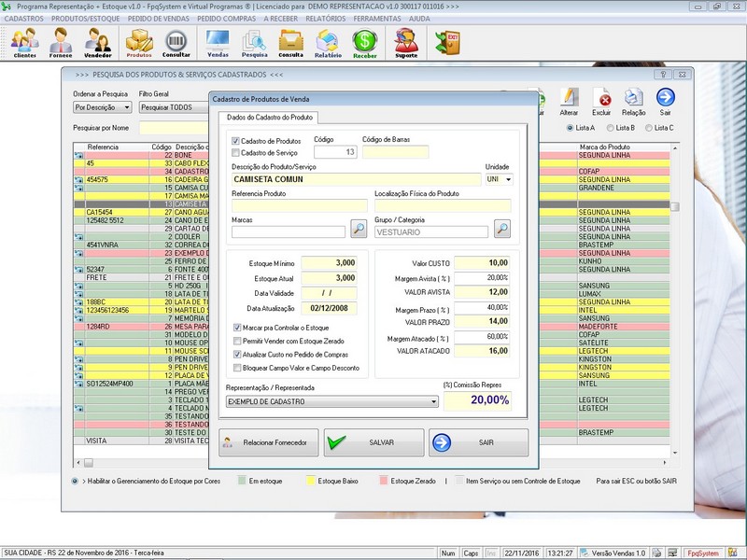Select the Lista B radio button

(611, 128)
